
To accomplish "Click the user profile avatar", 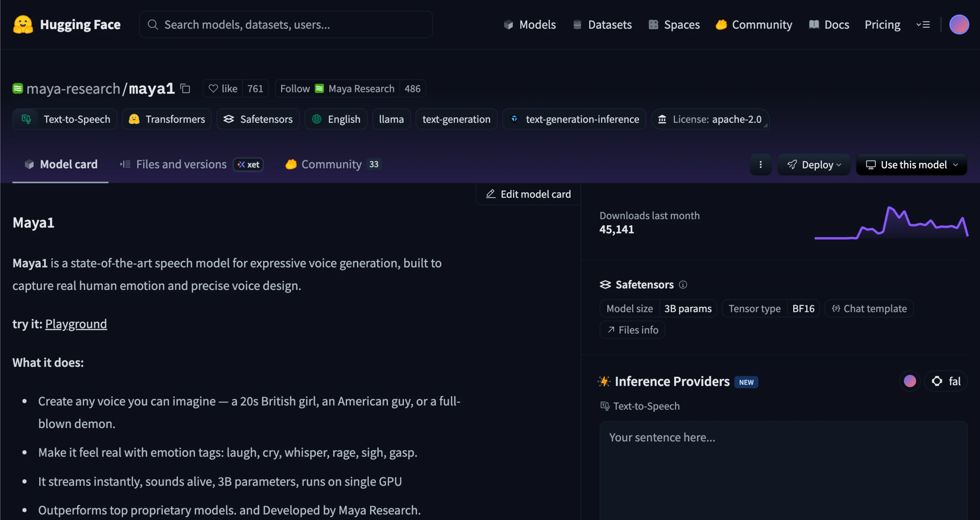I will (959, 24).
